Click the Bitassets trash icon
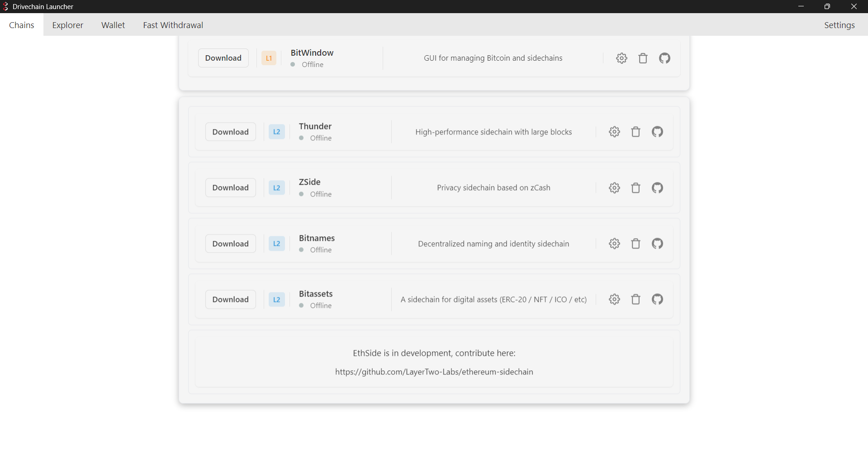Viewport: 868px width, 460px height. (636, 299)
